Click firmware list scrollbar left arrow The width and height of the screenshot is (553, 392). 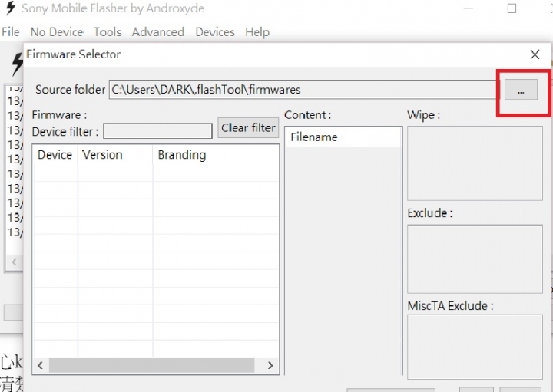[x=41, y=365]
